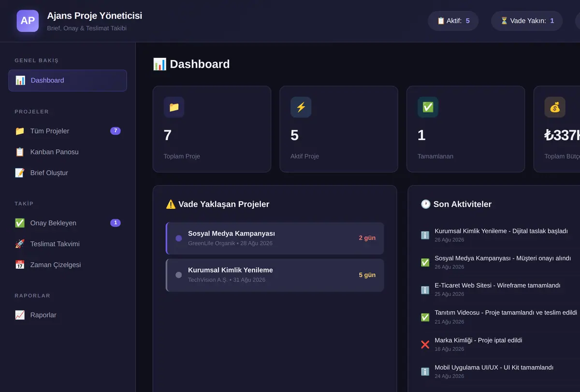Screen dimensions: 580x392
Task: Click the money bag icon on budget card
Action: point(555,107)
